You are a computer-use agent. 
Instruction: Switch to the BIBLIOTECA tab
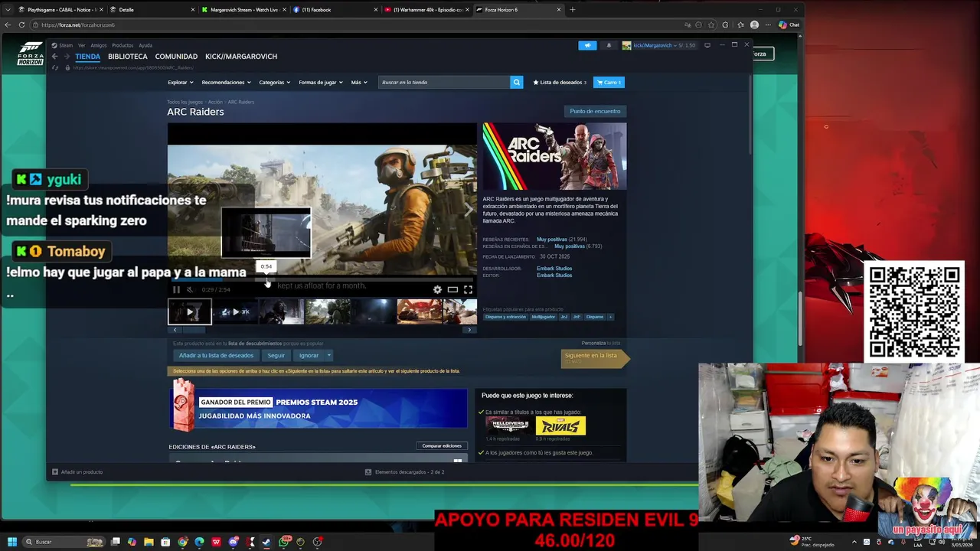pos(128,57)
